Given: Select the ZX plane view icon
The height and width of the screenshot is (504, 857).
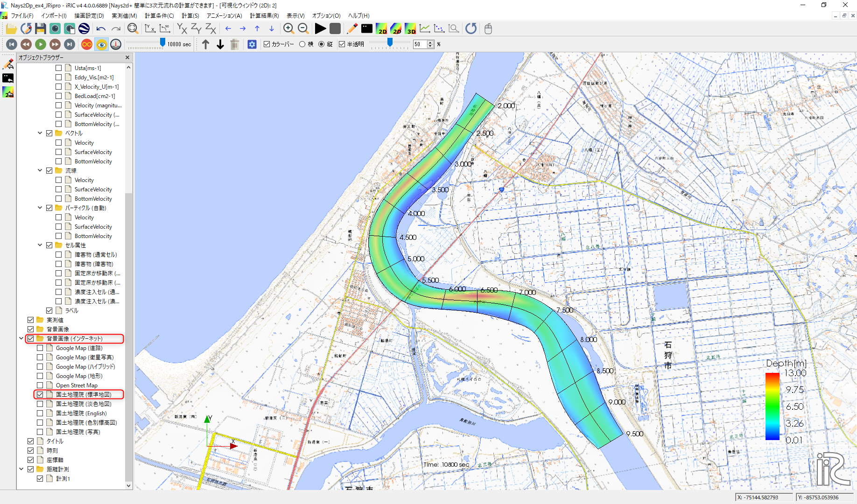Looking at the screenshot, I should point(211,29).
